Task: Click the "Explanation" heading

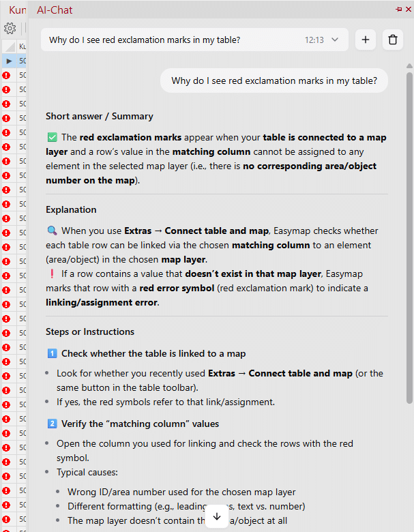Action: tap(71, 209)
